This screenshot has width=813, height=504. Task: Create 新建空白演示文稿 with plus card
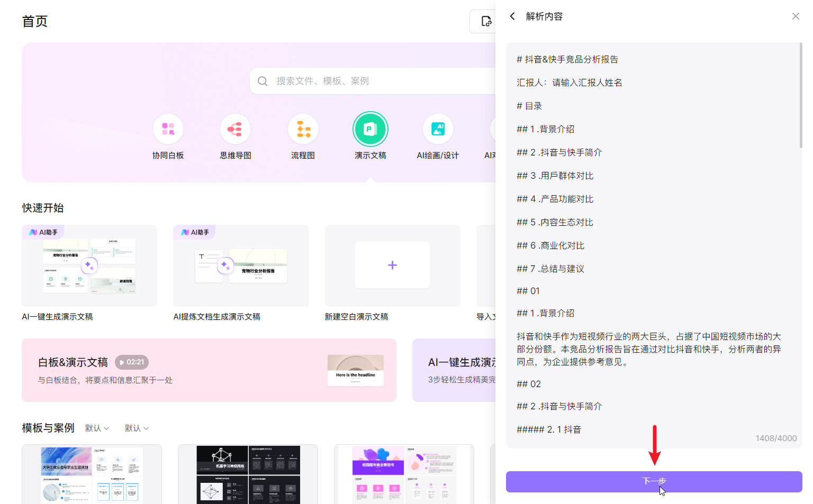pyautogui.click(x=392, y=266)
